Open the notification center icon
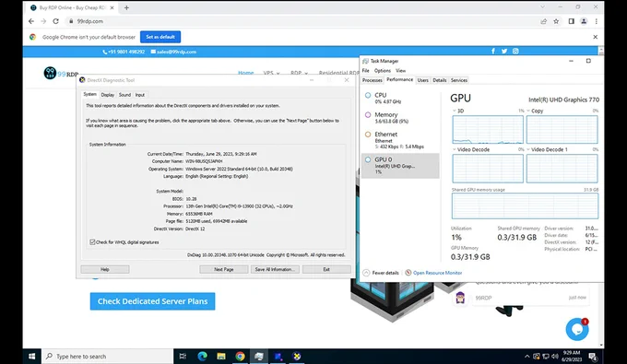Image resolution: width=627 pixels, height=364 pixels. pyautogui.click(x=593, y=356)
